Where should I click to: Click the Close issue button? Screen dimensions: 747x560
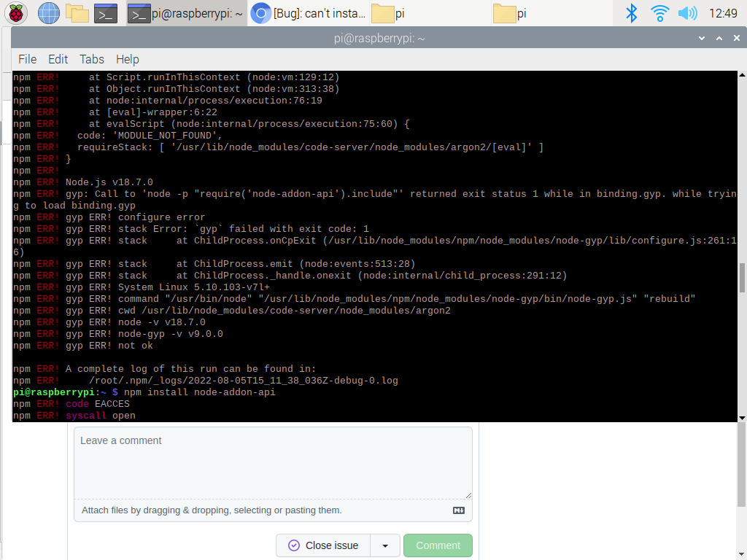(x=323, y=545)
